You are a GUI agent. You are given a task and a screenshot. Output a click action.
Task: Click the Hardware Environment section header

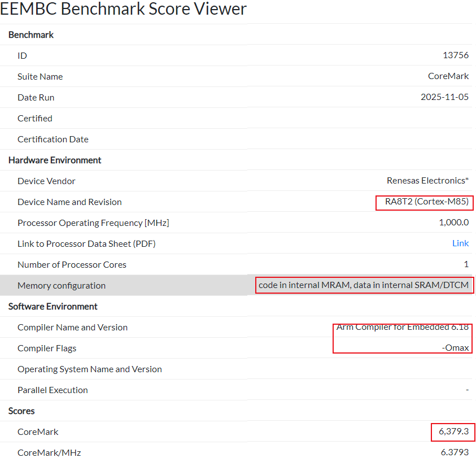pyautogui.click(x=55, y=160)
